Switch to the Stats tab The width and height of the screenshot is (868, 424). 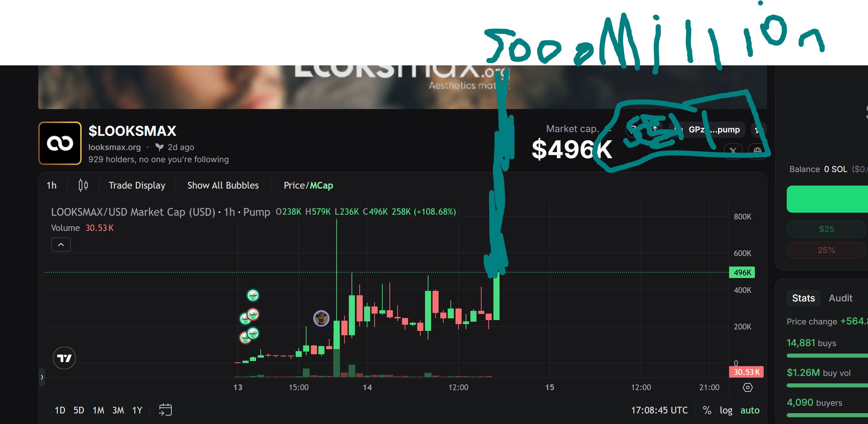(x=803, y=298)
